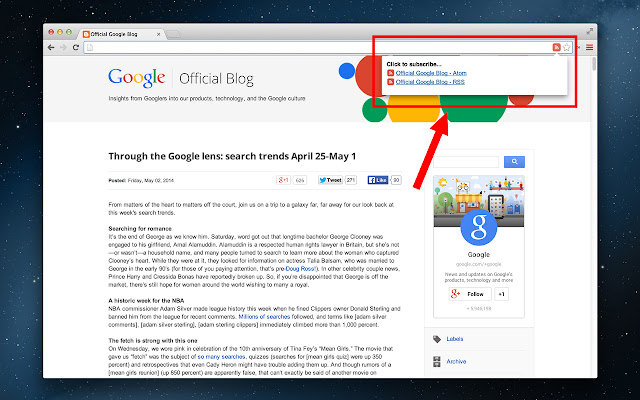Open the so many searches link
Image resolution: width=640 pixels, height=400 pixels.
pos(221,357)
